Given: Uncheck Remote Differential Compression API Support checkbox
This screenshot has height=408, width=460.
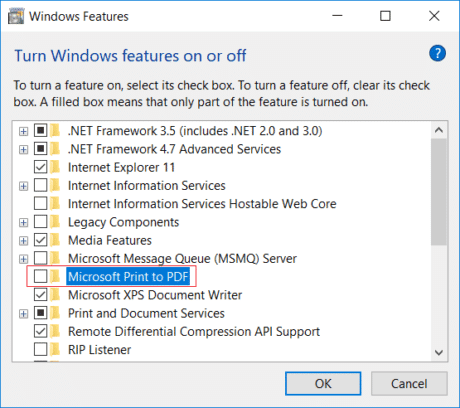Looking at the screenshot, I should coord(40,331).
